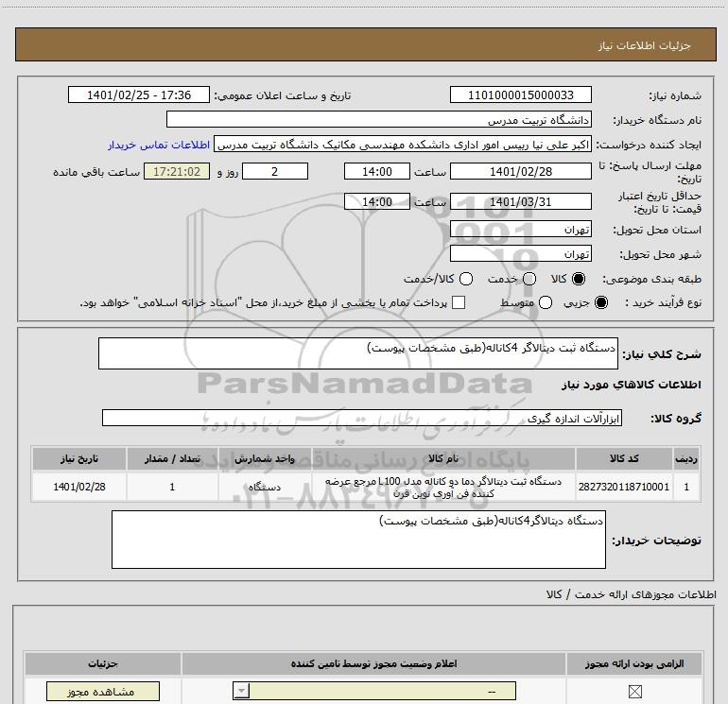Click the general need description text area
This screenshot has height=704, width=728.
tap(358, 353)
